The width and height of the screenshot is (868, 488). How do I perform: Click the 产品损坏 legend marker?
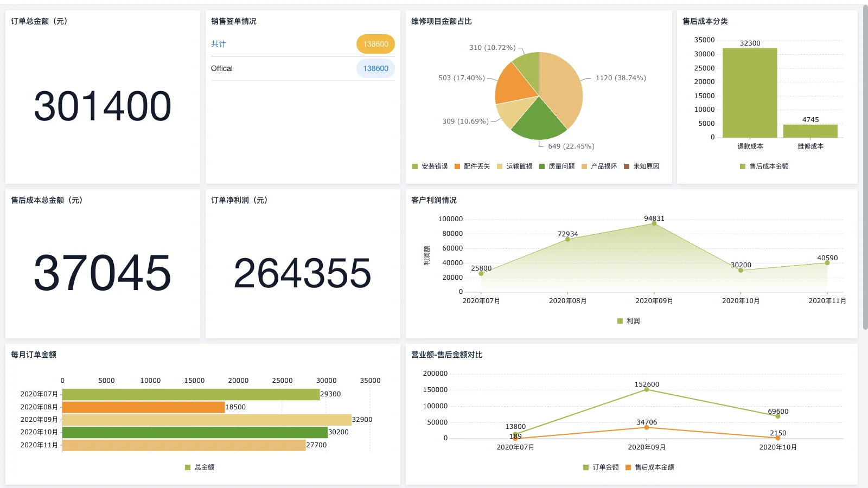[x=584, y=166]
